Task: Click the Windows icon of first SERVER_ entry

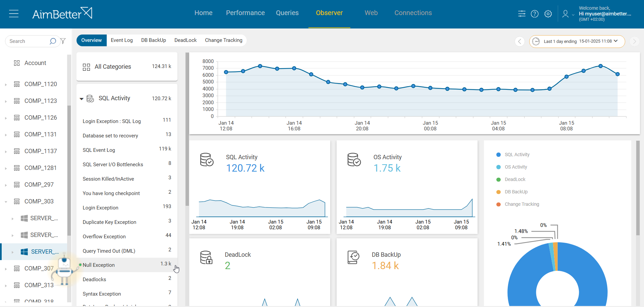Action: [24, 218]
